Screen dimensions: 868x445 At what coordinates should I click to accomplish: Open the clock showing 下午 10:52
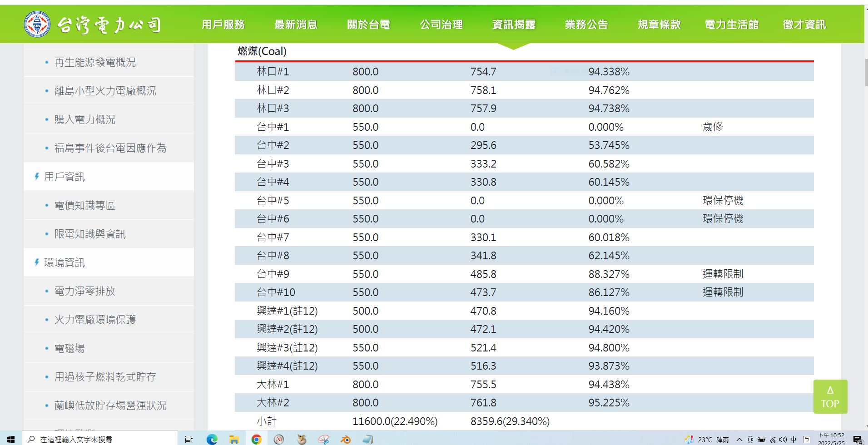tap(831, 439)
